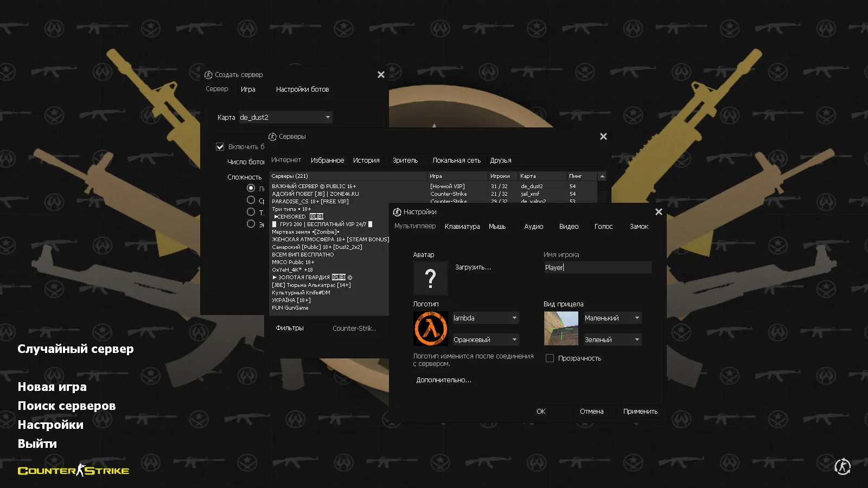868x488 pixels.
Task: Click the Загрузить avatar upload button
Action: [473, 267]
